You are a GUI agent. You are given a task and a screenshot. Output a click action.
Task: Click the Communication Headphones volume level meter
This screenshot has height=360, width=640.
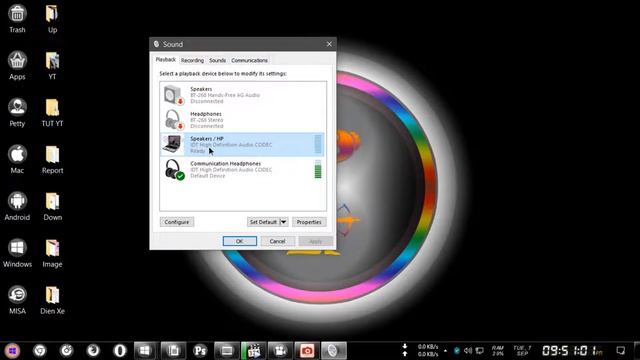tap(318, 169)
